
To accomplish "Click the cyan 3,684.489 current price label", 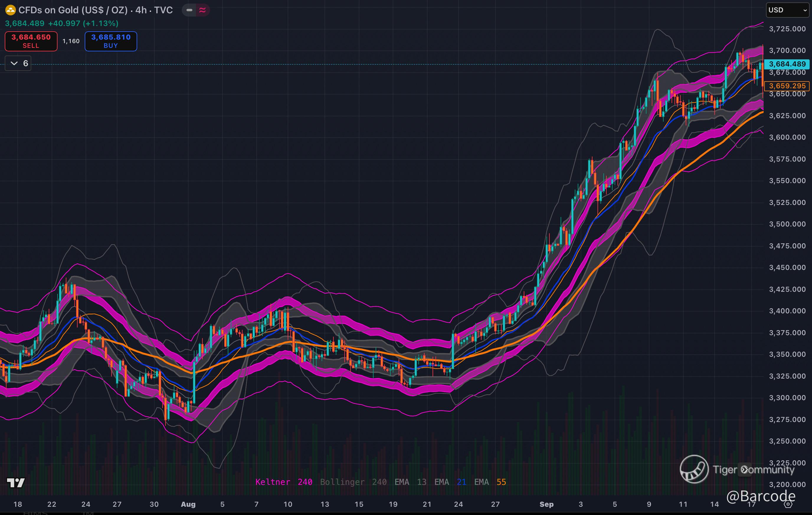I will (x=787, y=64).
